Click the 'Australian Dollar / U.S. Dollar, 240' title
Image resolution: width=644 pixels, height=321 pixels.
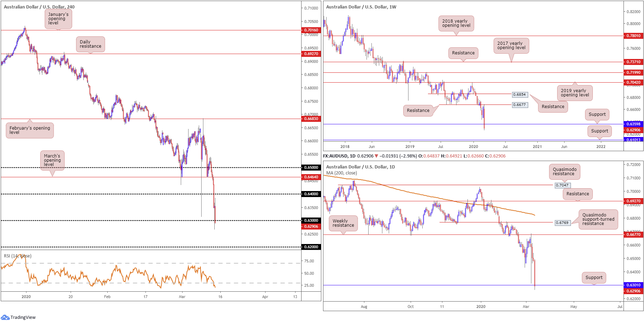39,7
